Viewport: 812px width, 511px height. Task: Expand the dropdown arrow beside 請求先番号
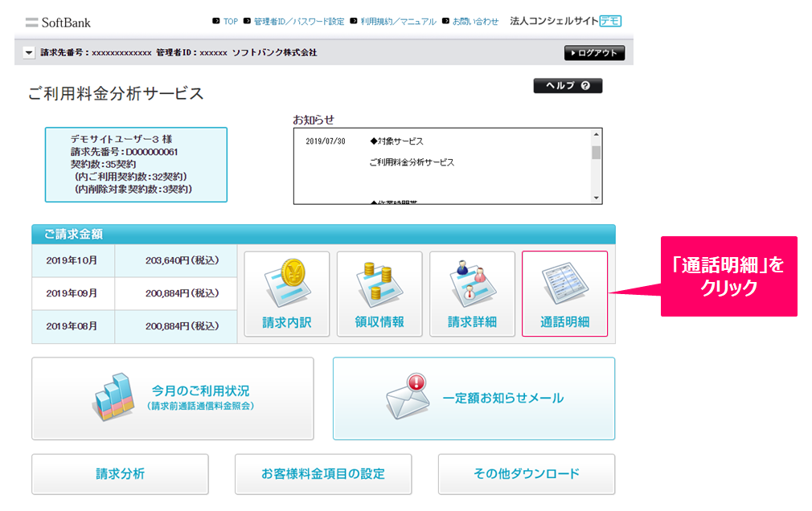(x=29, y=53)
